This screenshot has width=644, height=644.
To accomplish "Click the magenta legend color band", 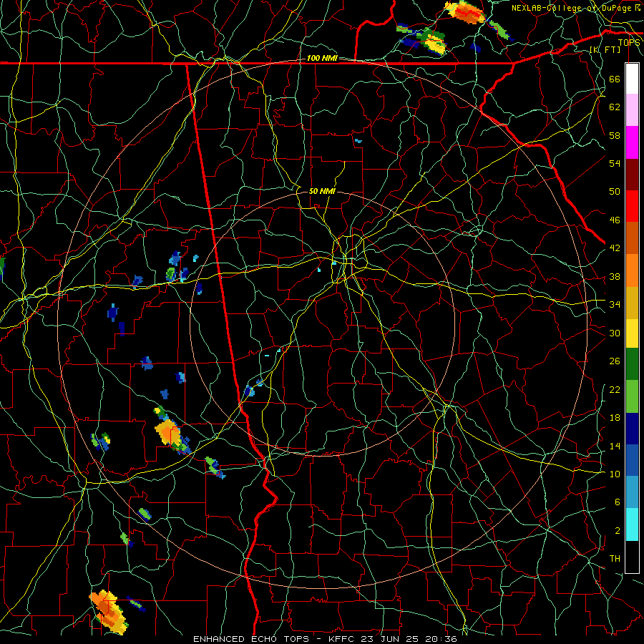I will pyautogui.click(x=632, y=142).
